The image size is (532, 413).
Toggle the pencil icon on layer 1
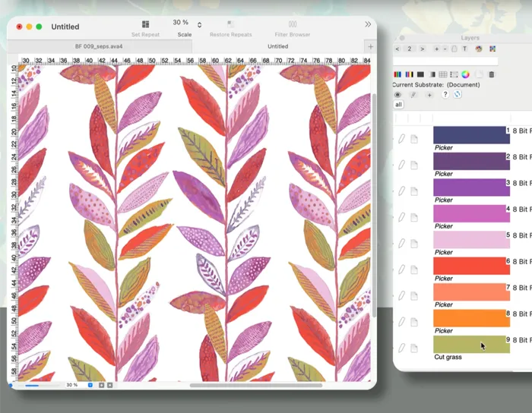[402, 139]
